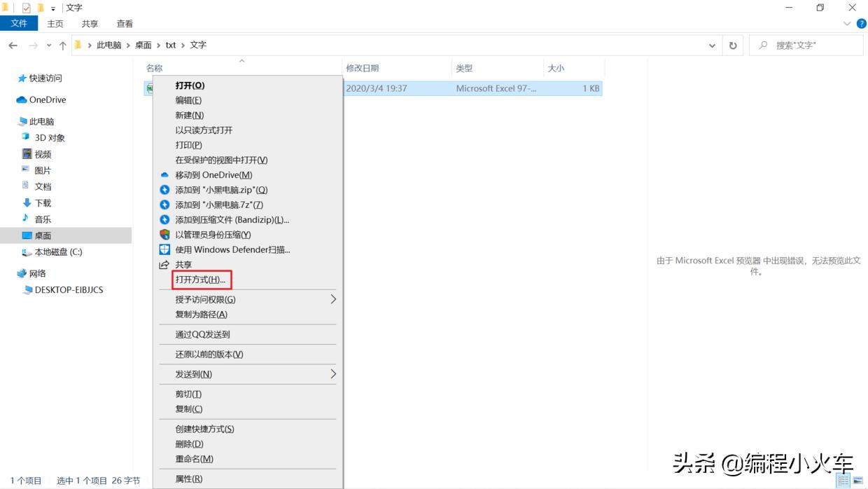The image size is (868, 489).
Task: Choose 以只读方式打开 from the context menu
Action: point(248,130)
